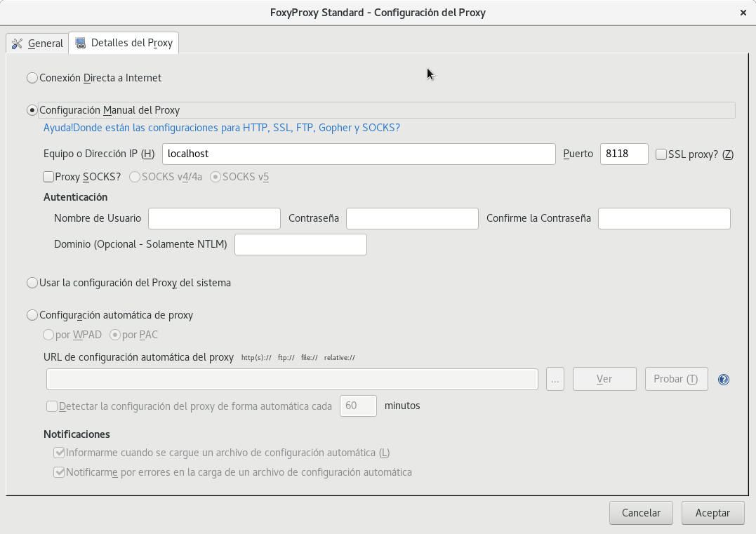Screen dimensions: 756x534
Task: Click the Notificaciones section heading
Action: [77, 434]
